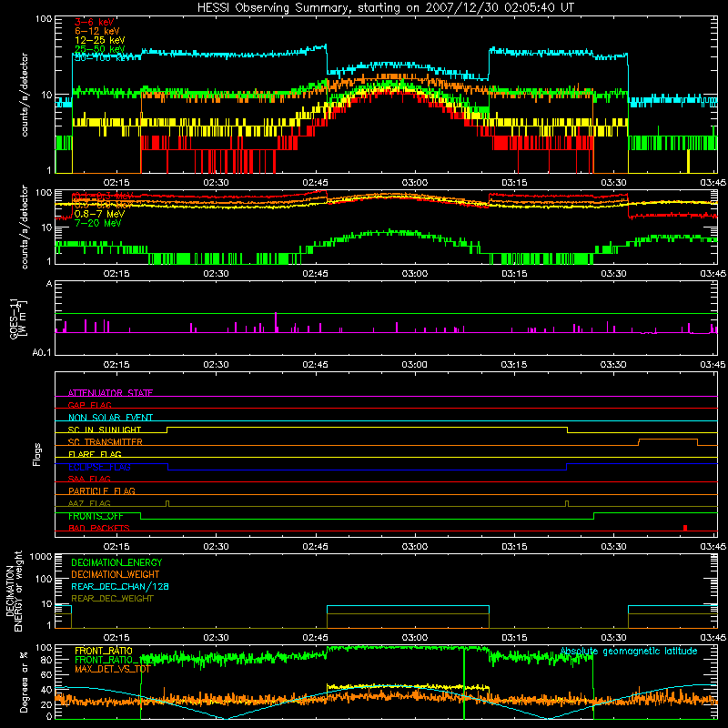Select the BAD_PACKETS flag label

[x=99, y=528]
